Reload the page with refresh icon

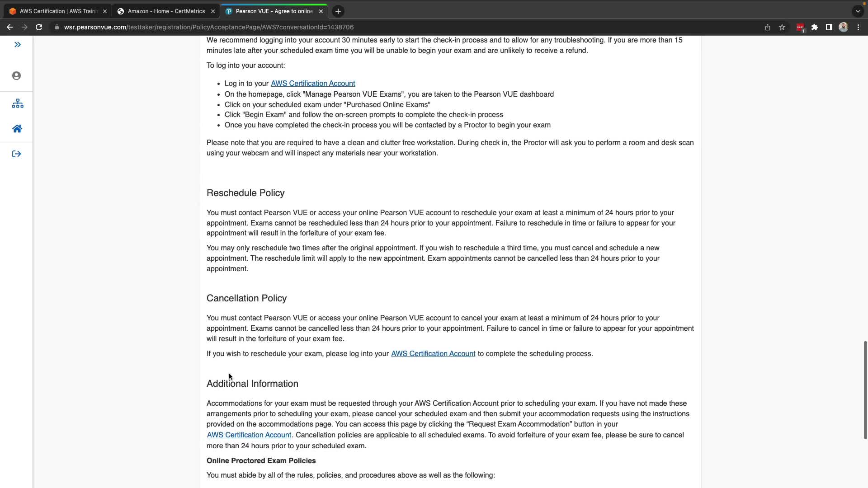[39, 27]
